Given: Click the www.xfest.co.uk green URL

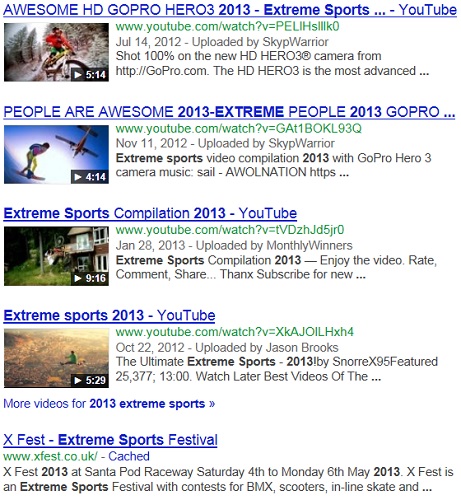Looking at the screenshot, I should click(50, 456).
